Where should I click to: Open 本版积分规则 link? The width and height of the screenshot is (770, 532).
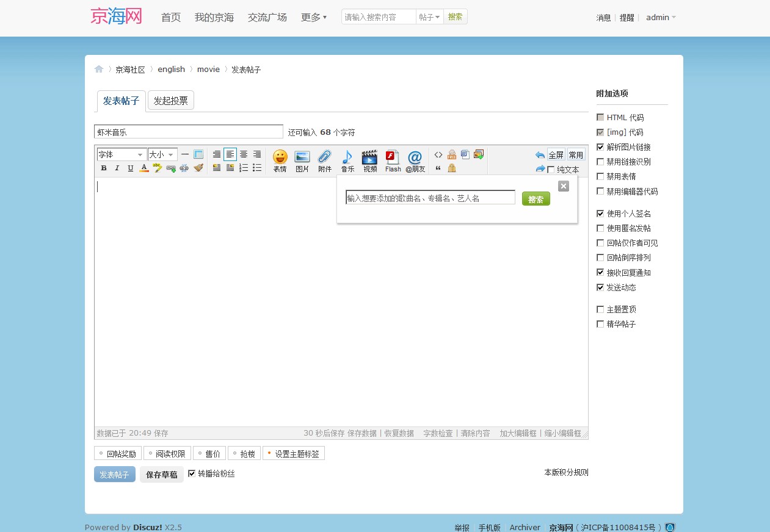[x=567, y=472]
